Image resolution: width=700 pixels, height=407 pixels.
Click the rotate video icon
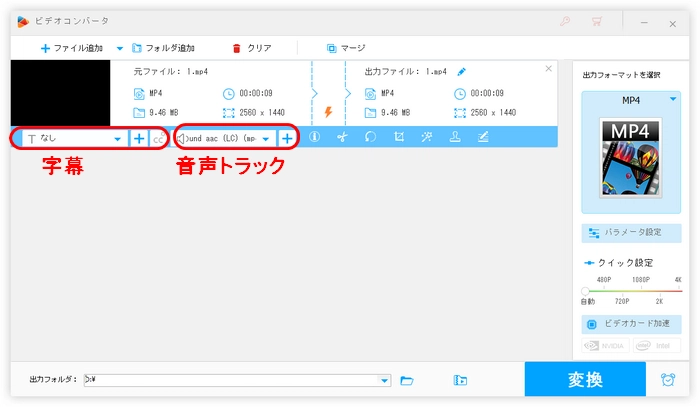click(370, 138)
